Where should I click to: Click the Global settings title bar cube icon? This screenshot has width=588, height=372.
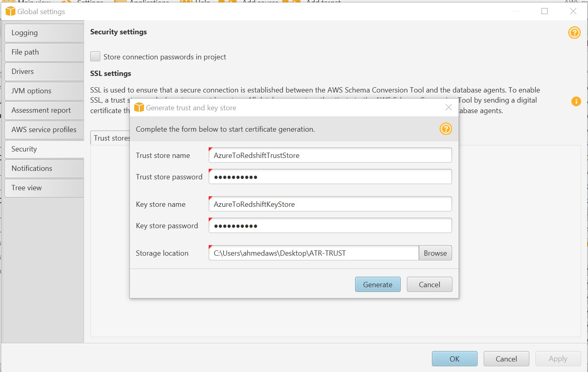click(x=10, y=11)
